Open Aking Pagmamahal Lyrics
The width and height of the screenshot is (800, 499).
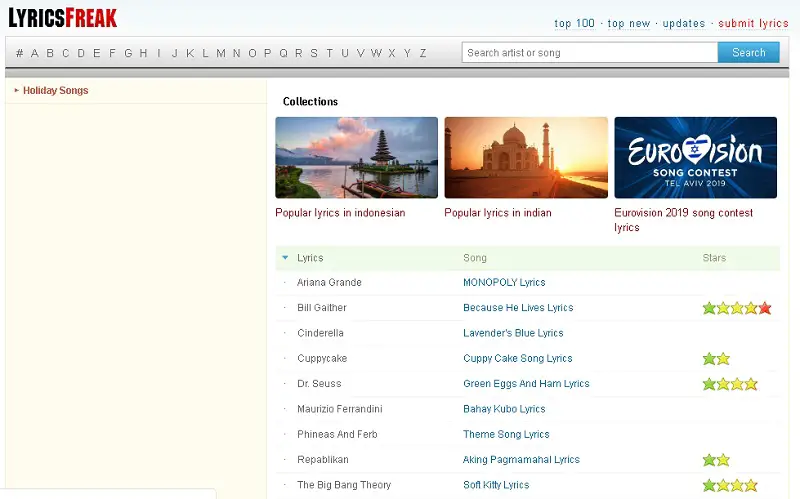point(521,460)
